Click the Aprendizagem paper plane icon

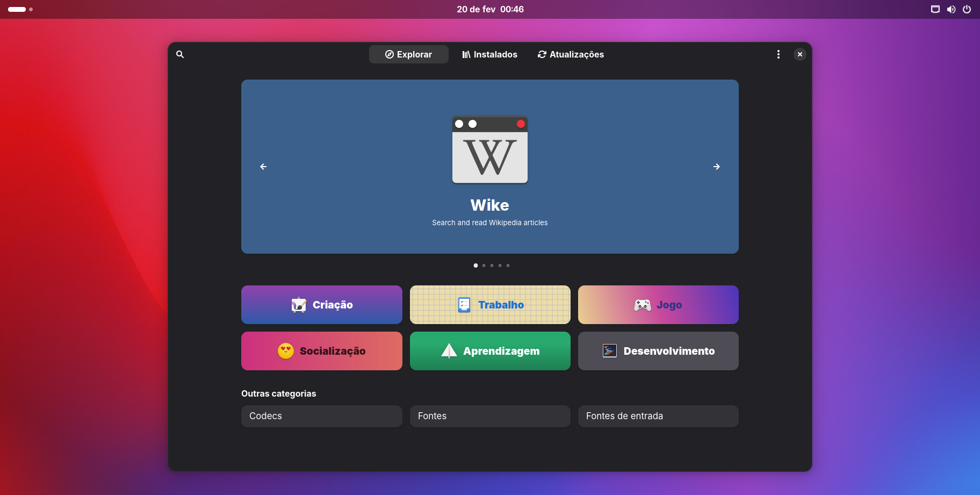tap(449, 351)
